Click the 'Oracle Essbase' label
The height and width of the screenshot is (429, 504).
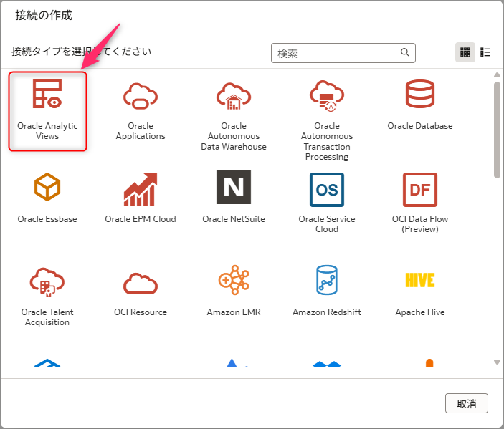(x=47, y=219)
